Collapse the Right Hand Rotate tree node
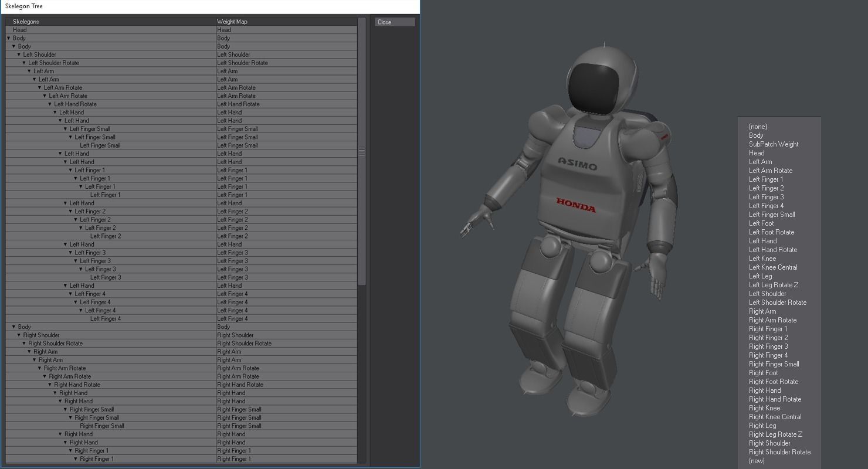The height and width of the screenshot is (469, 868). 50,385
